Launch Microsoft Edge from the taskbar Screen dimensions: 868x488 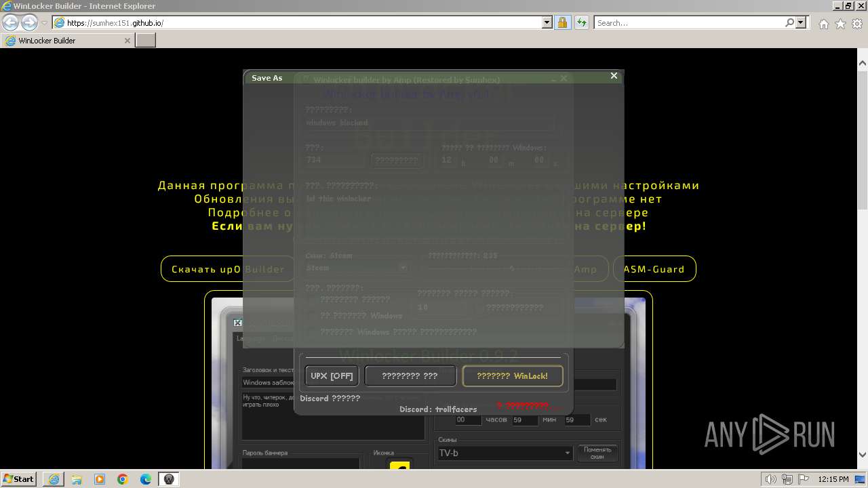(x=146, y=479)
